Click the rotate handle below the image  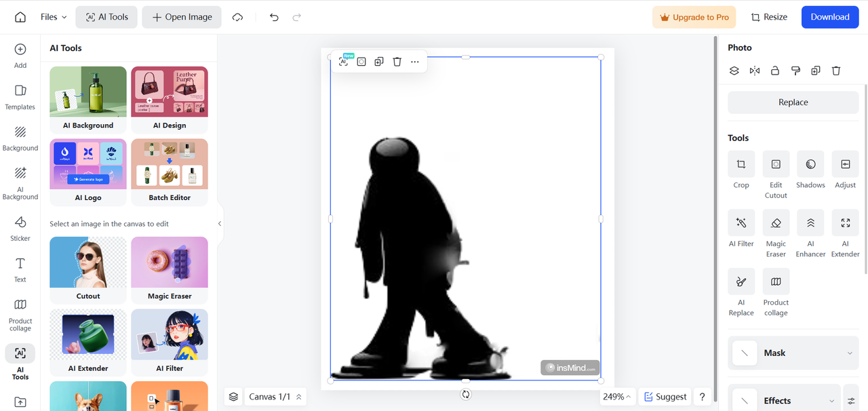click(x=466, y=394)
